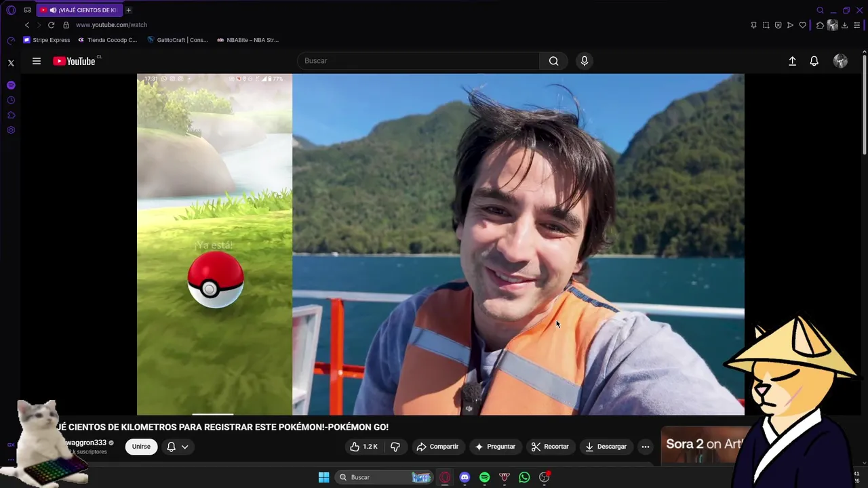This screenshot has height=488, width=868.
Task: Reload the page with refresh icon
Action: click(x=51, y=25)
